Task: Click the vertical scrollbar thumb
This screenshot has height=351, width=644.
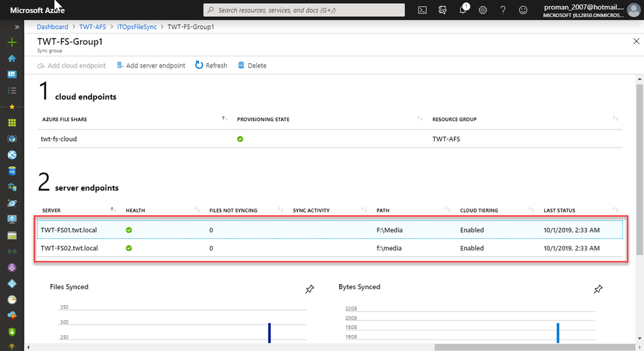Action: click(639, 170)
